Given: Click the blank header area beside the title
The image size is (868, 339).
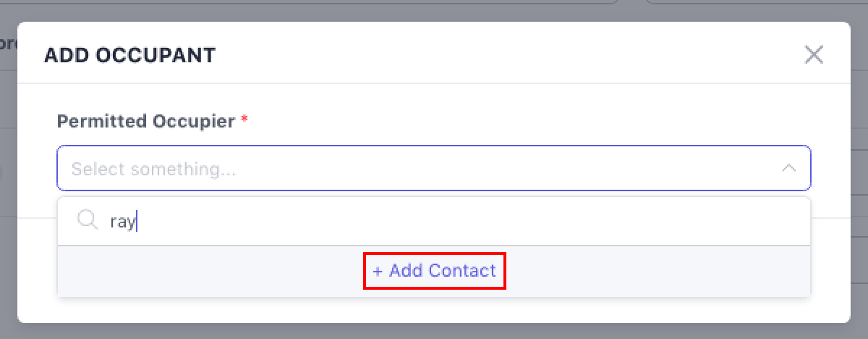Looking at the screenshot, I should 506,55.
